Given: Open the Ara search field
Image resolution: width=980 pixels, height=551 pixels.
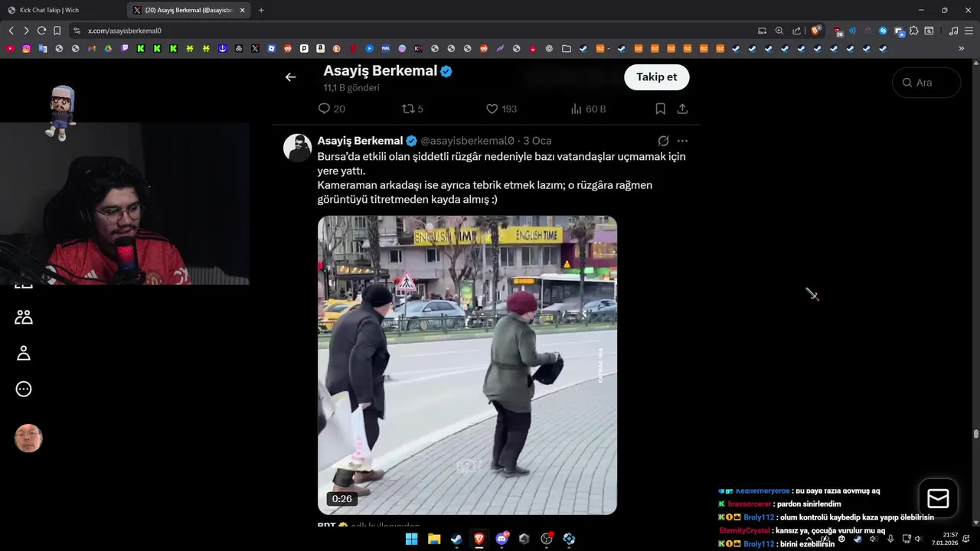Looking at the screenshot, I should 926,83.
